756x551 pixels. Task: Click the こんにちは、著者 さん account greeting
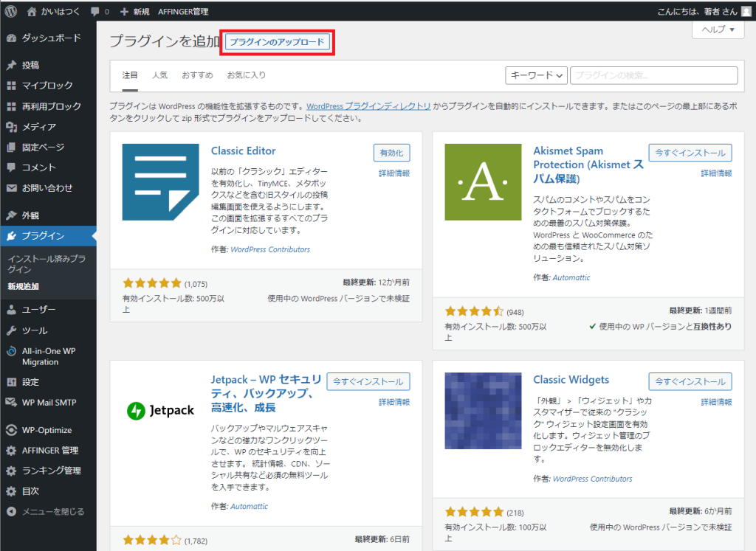point(697,12)
